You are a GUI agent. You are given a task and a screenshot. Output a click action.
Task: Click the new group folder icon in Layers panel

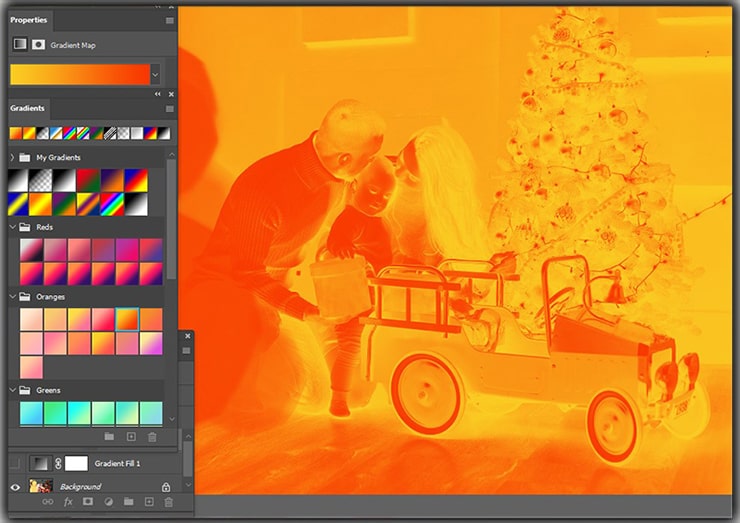[128, 502]
